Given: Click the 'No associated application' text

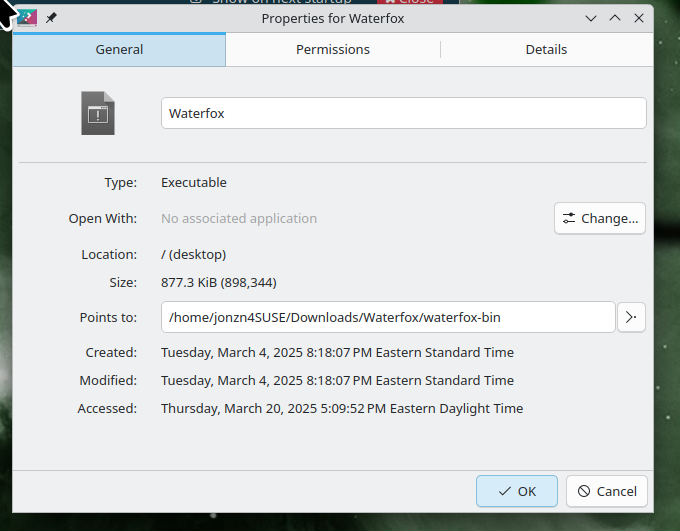Looking at the screenshot, I should click(239, 219).
